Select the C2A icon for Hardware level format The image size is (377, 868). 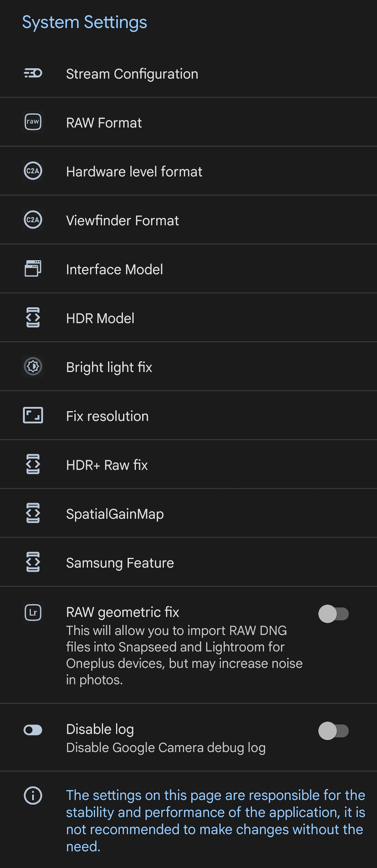point(33,171)
